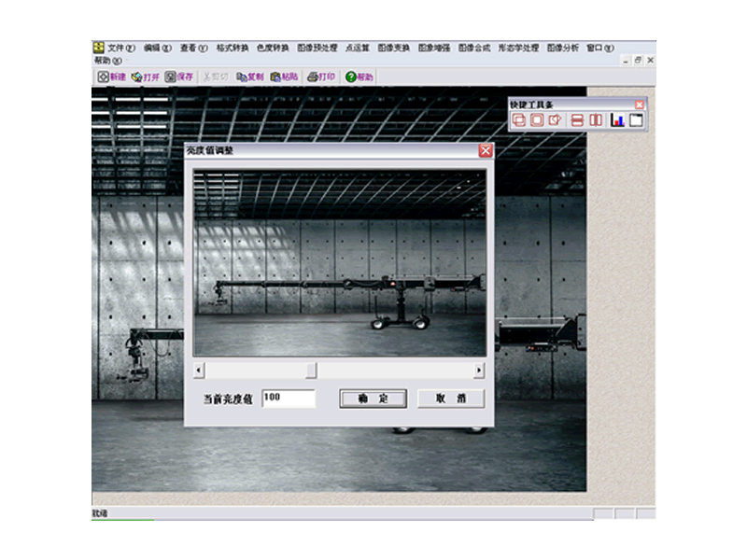The height and width of the screenshot is (560, 747).
Task: Open the 文件 menu
Action: tap(120, 48)
